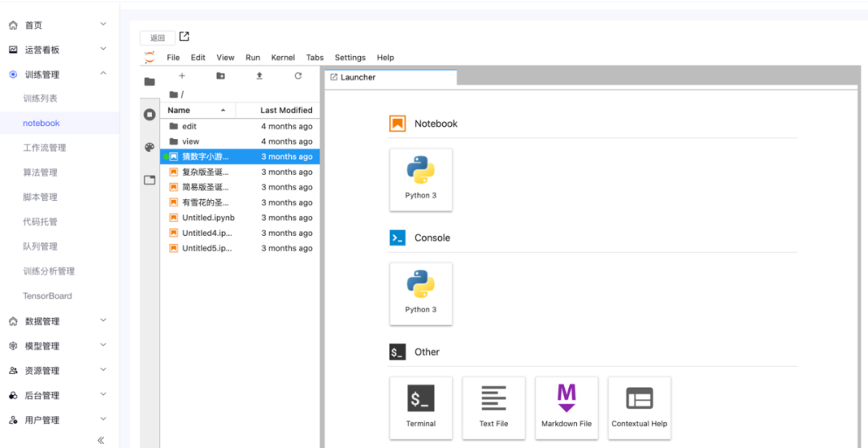Launch the Terminal card
The image size is (868, 448).
(x=420, y=408)
